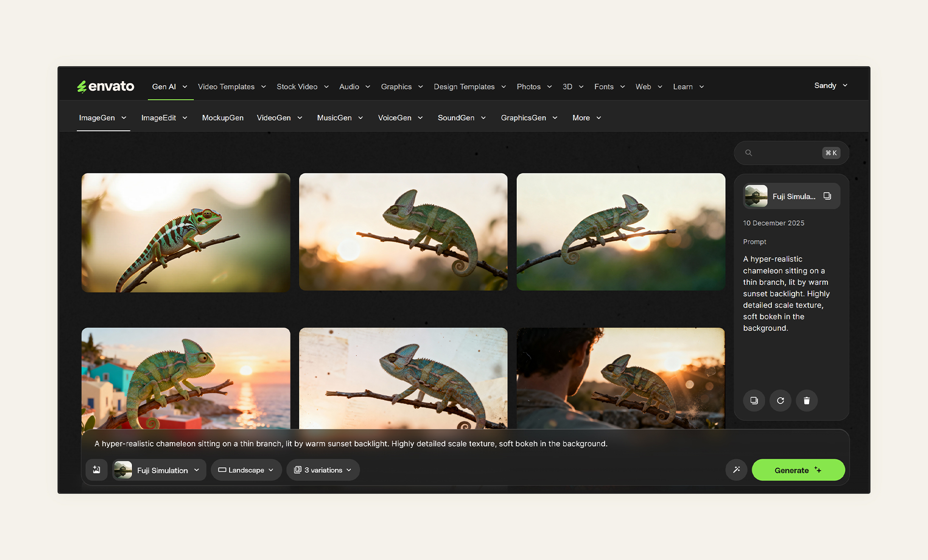Open the 3 variations dropdown
928x560 pixels.
323,470
